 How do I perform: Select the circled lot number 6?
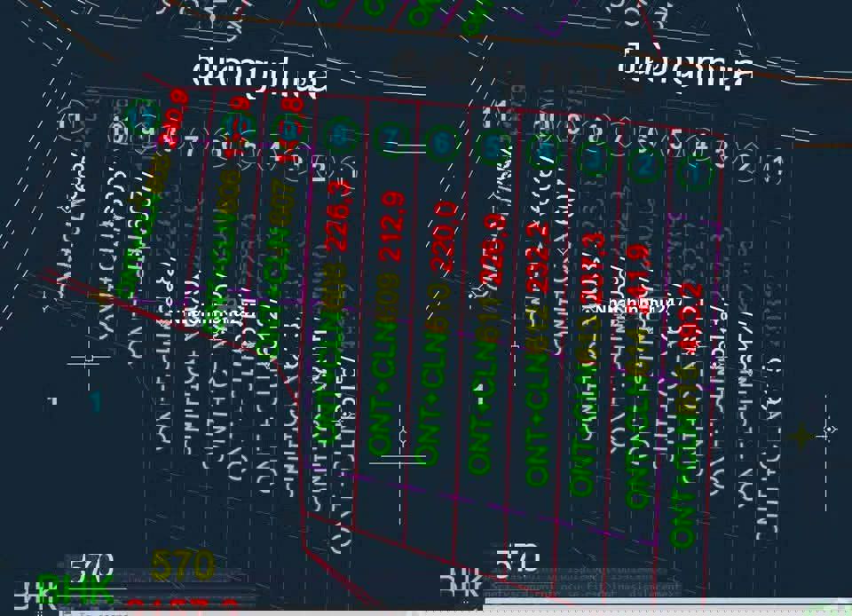pyautogui.click(x=442, y=143)
